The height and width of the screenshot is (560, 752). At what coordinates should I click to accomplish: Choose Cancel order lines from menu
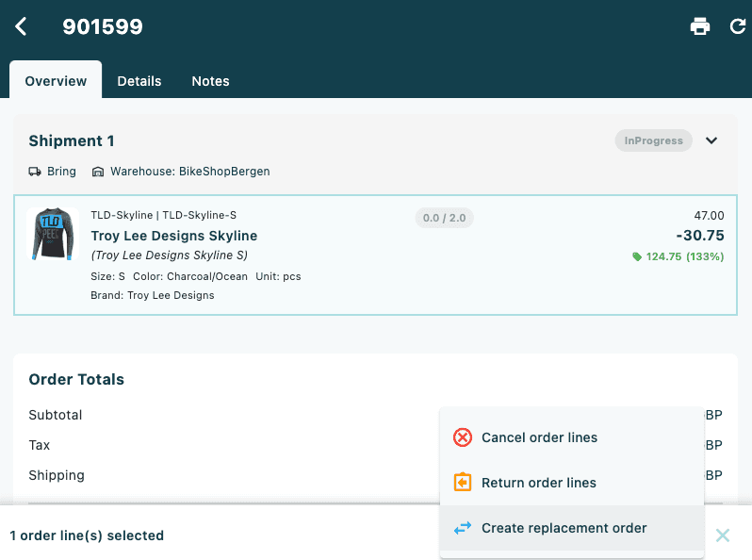click(572, 437)
